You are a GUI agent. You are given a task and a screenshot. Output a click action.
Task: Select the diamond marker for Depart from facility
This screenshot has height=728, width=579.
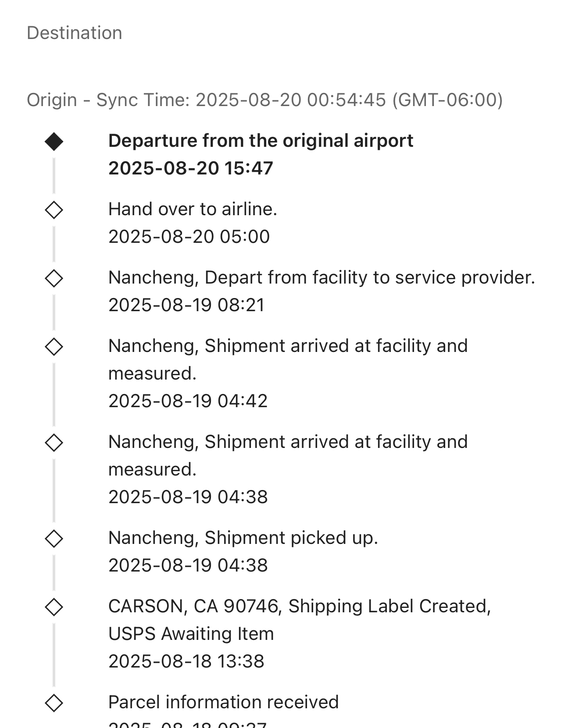coord(54,278)
